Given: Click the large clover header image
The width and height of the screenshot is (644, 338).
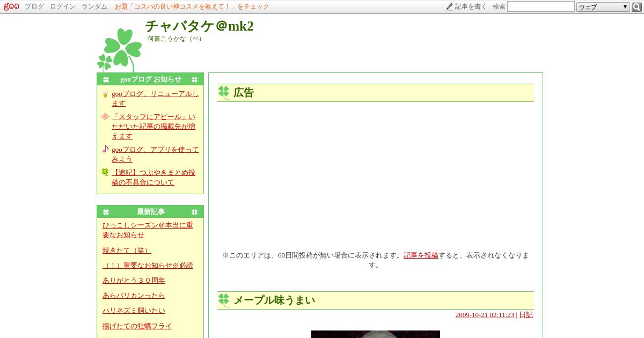Looking at the screenshot, I should [x=119, y=50].
